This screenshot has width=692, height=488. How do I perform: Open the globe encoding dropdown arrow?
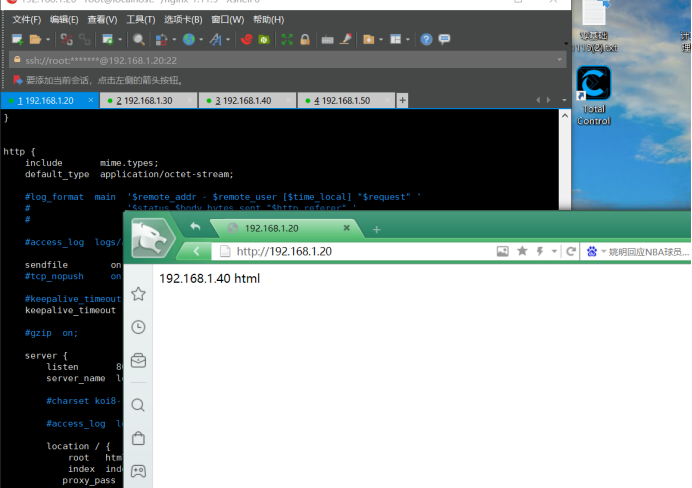(x=201, y=40)
